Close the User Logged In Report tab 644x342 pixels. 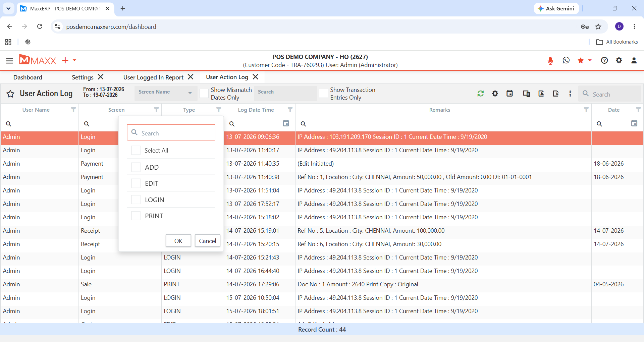point(191,77)
